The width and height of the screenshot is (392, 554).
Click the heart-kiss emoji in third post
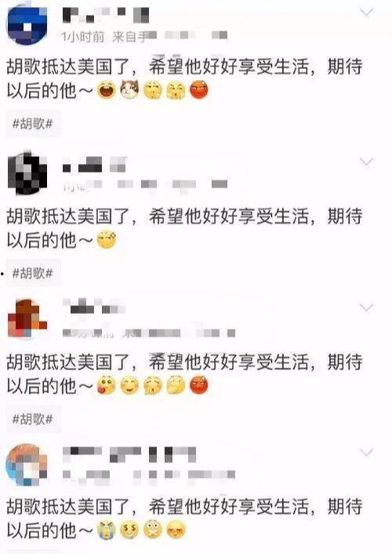coord(107,385)
